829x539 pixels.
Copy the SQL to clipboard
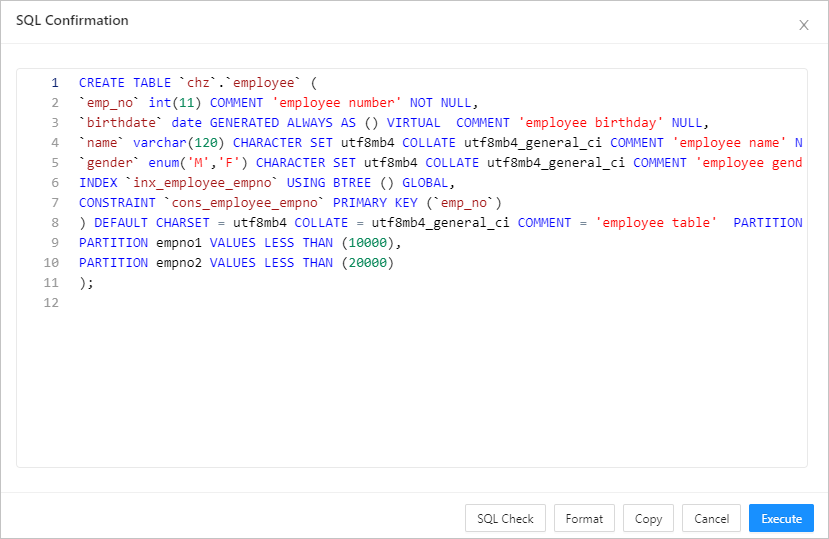coord(648,518)
